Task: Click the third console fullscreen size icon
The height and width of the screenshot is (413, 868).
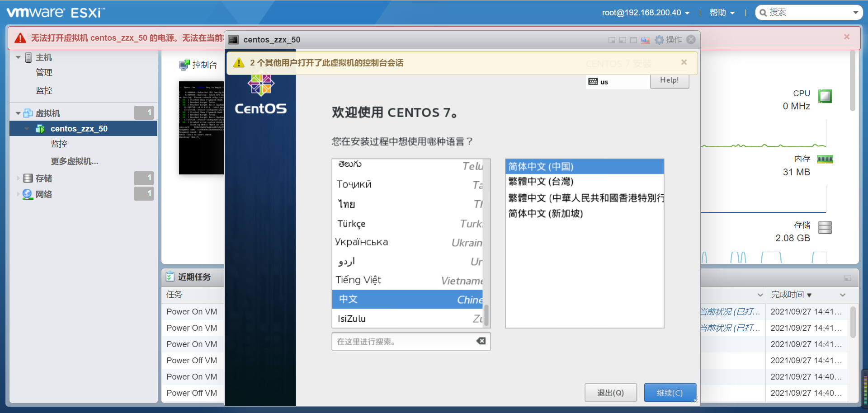Action: 633,40
